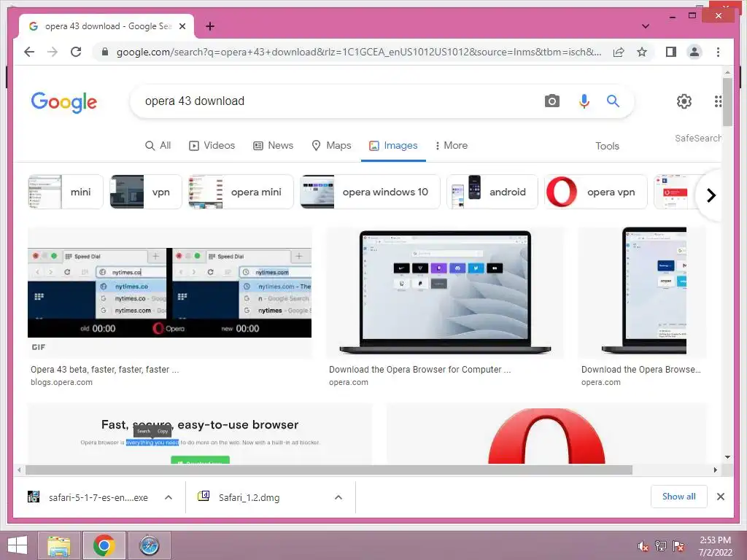Open the Opera 43 beta GIF thumbnail
This screenshot has width=747, height=560.
[x=169, y=293]
